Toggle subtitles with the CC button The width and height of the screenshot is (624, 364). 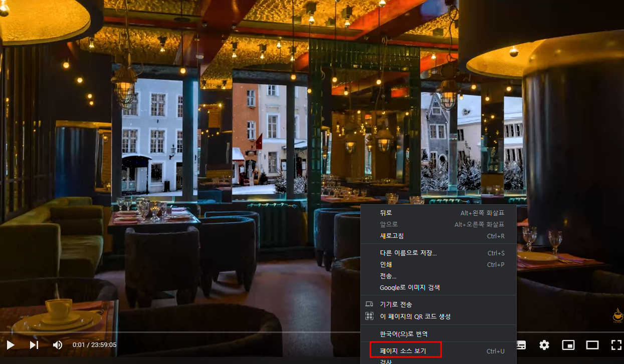pyautogui.click(x=521, y=344)
